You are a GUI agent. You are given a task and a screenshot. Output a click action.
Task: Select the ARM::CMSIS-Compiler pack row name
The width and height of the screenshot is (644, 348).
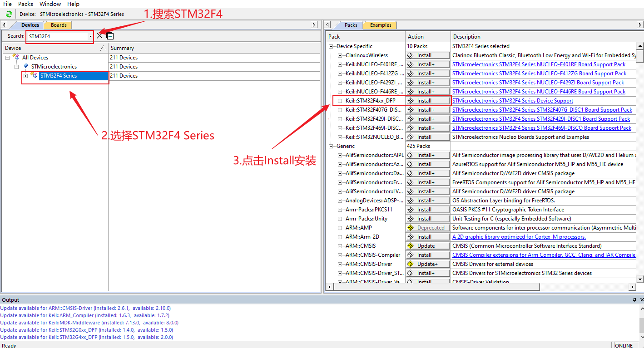click(x=373, y=255)
